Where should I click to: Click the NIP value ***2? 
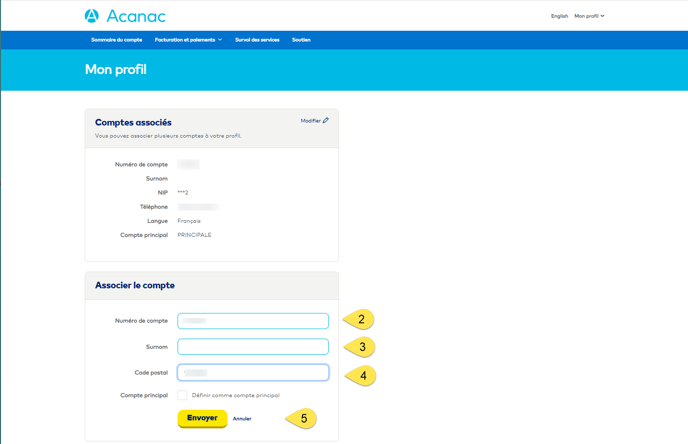click(183, 193)
